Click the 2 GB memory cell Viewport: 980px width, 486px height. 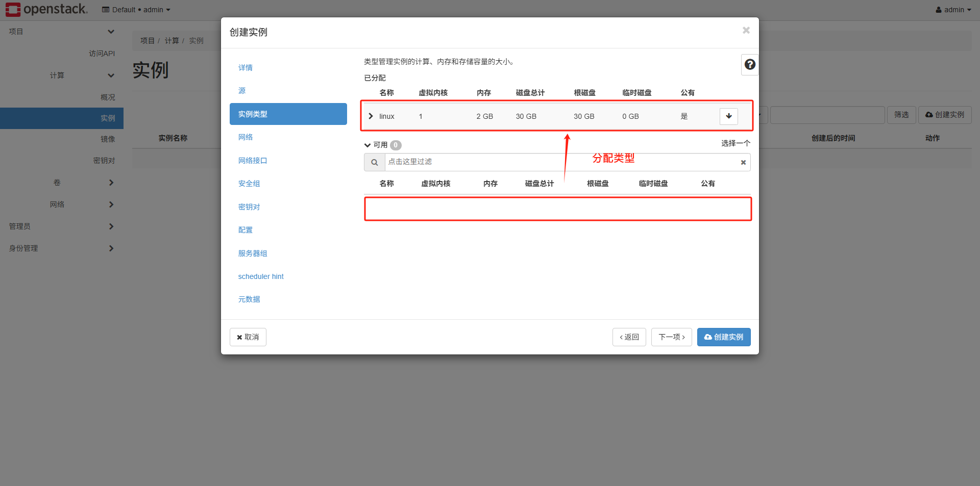point(485,116)
